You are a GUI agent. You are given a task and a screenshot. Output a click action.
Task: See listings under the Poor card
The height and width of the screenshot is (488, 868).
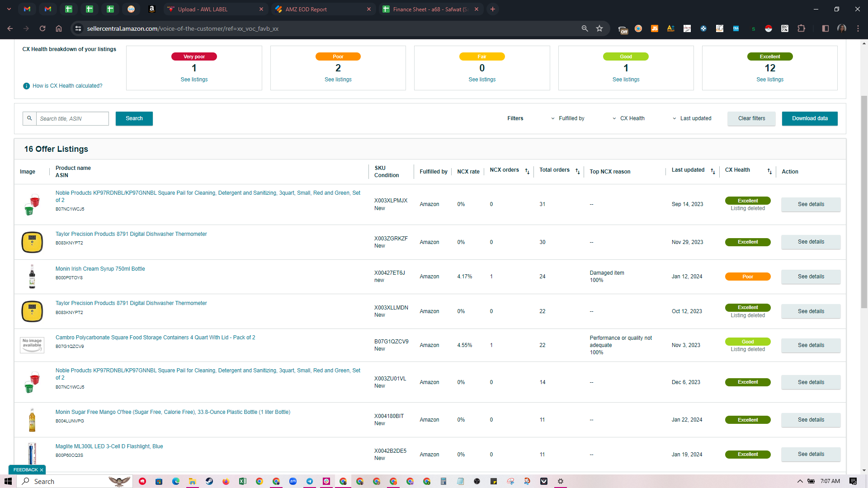[x=338, y=80]
